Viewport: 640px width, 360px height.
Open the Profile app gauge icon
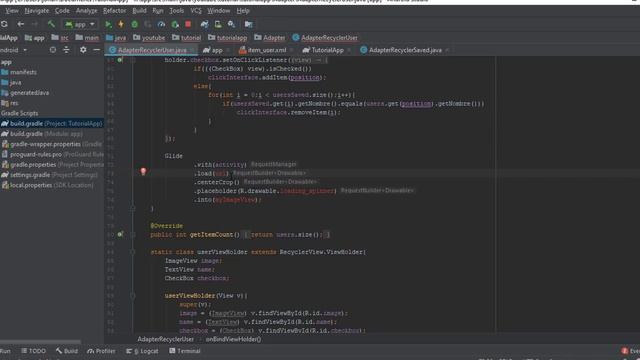coord(161,24)
